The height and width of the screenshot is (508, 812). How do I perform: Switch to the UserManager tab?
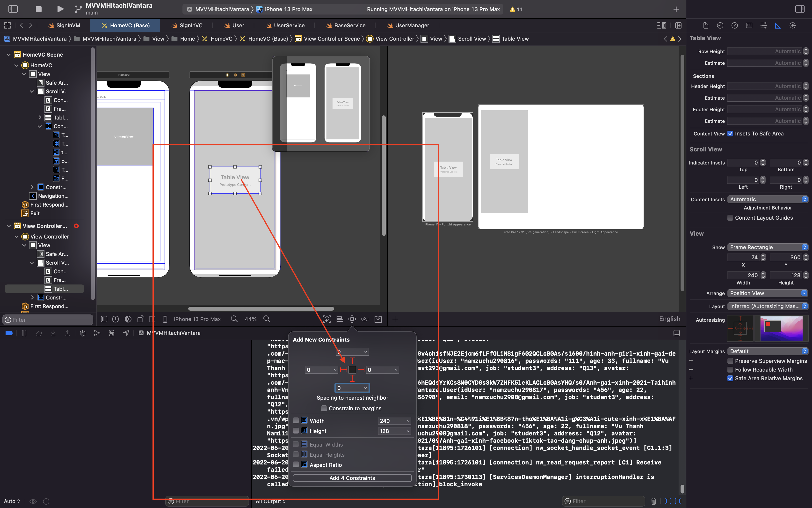[408, 26]
